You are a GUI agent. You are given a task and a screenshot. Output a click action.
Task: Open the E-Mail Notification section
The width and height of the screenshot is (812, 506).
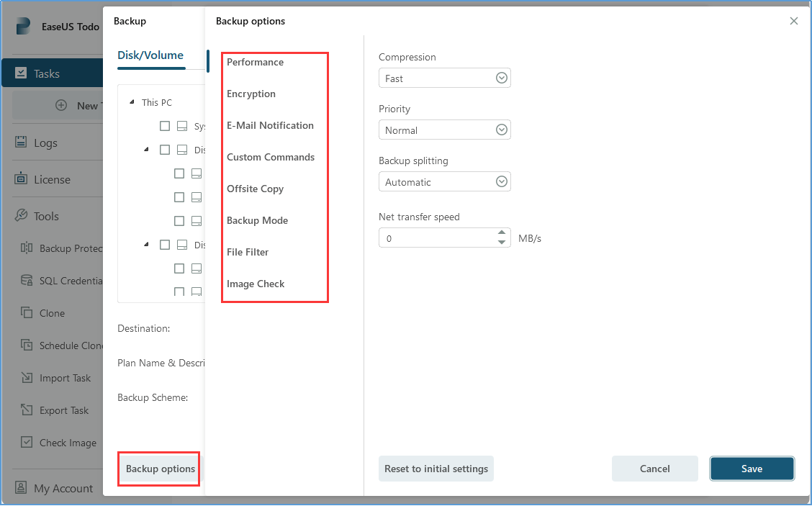(270, 125)
